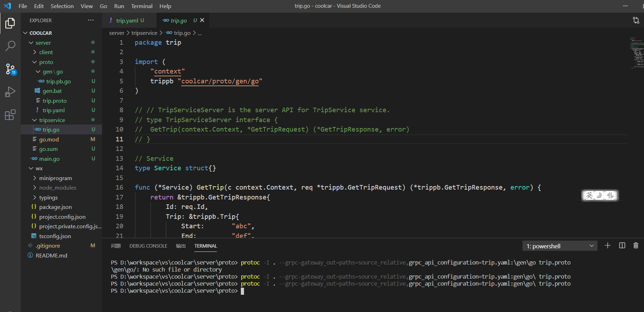Select the TERMINAL panel tab
The height and width of the screenshot is (312, 644).
[x=206, y=246]
